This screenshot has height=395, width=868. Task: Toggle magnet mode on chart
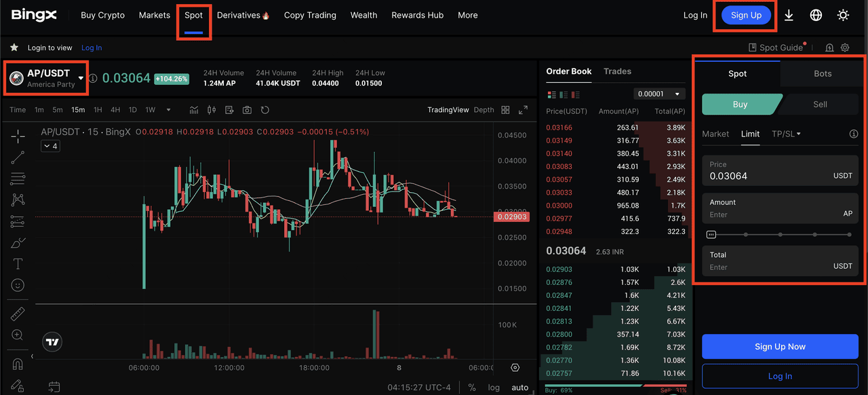click(18, 364)
